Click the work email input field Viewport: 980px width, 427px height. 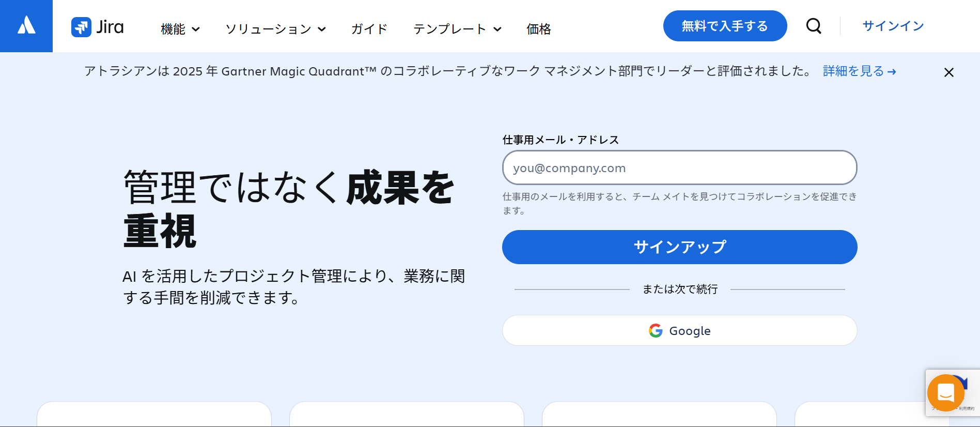click(x=679, y=167)
